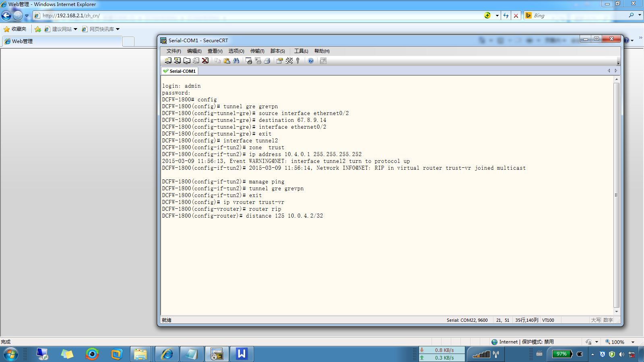This screenshot has height=362, width=644.
Task: Show hidden tray icons arrow
Action: (592, 354)
